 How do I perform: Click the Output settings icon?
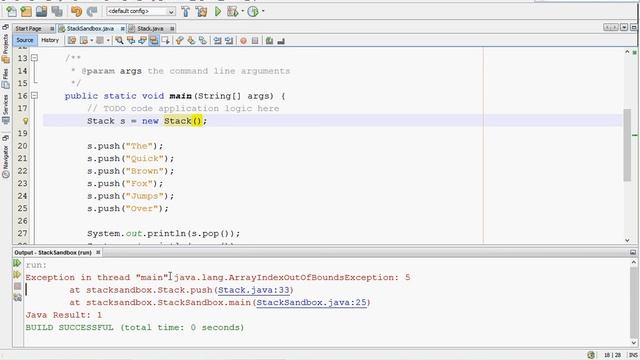(x=17, y=298)
